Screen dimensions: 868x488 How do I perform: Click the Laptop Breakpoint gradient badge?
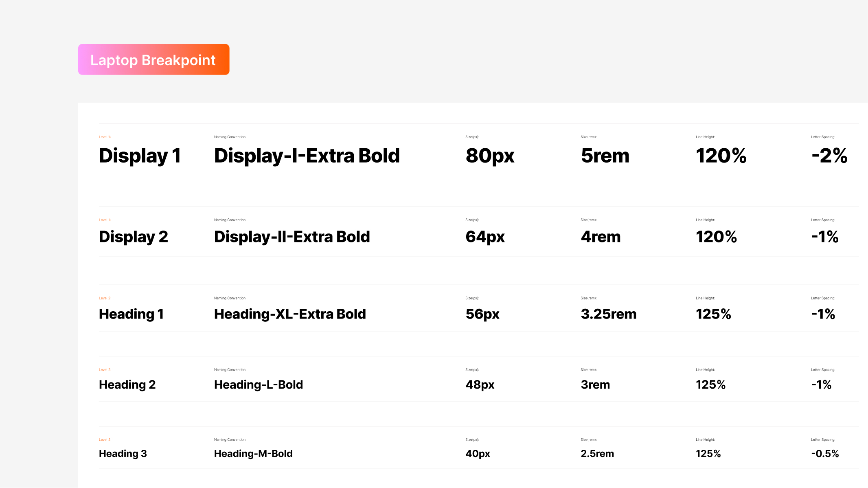153,59
